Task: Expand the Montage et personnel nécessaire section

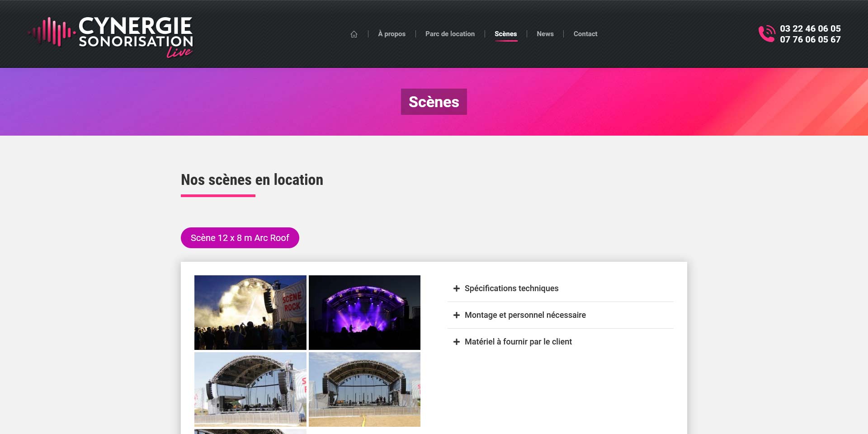Action: (525, 315)
